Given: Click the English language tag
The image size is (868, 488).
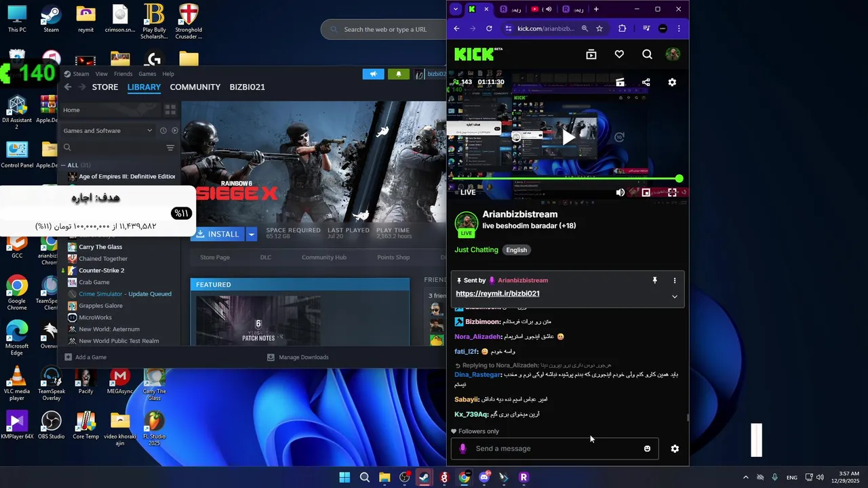Looking at the screenshot, I should (x=516, y=250).
